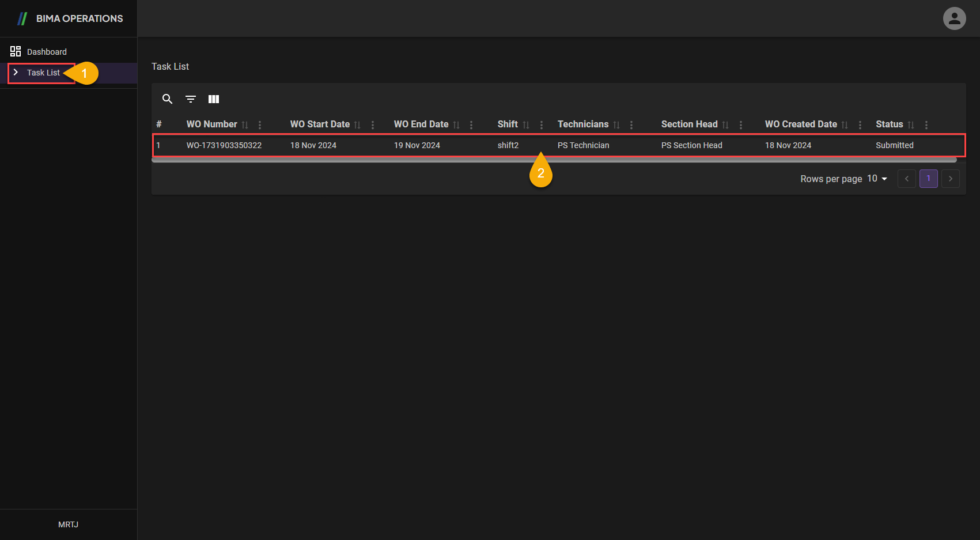The height and width of the screenshot is (540, 980).
Task: Click the user account avatar icon
Action: 954,18
